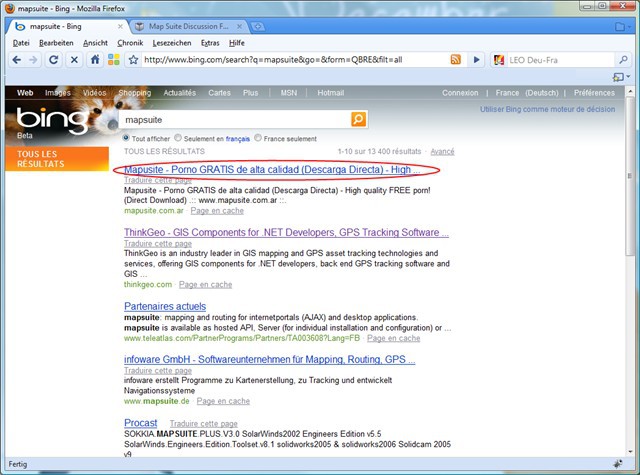Click into the Bing search field
The width and height of the screenshot is (640, 475).
(236, 120)
